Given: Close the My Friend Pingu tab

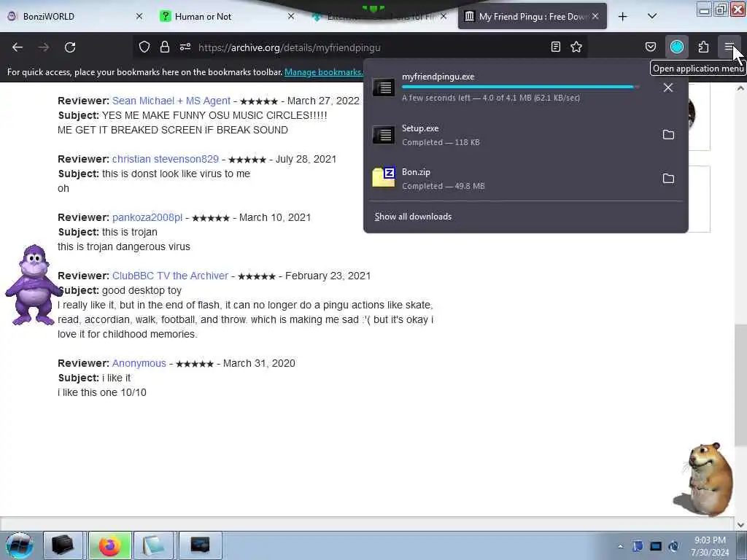Looking at the screenshot, I should (595, 16).
